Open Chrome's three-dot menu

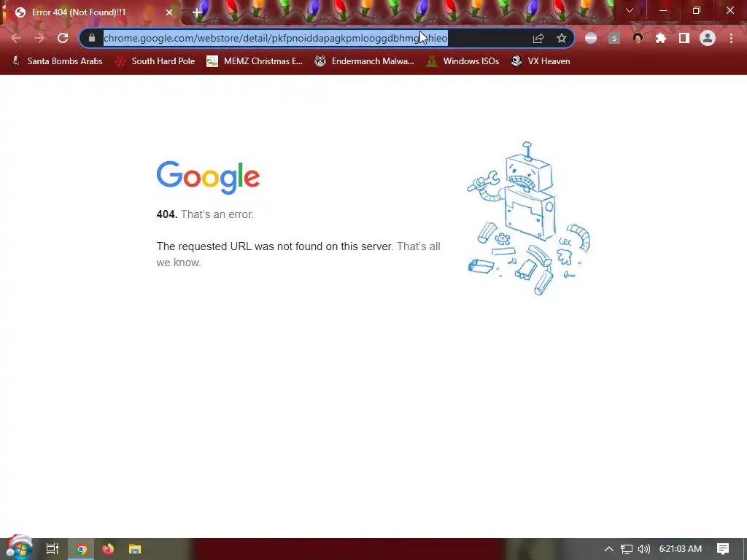tap(731, 38)
